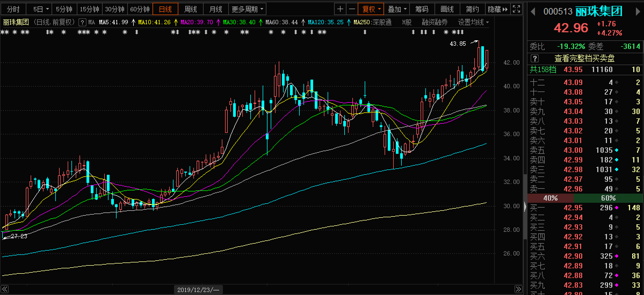Click 共158档 order depth label

coord(543,70)
